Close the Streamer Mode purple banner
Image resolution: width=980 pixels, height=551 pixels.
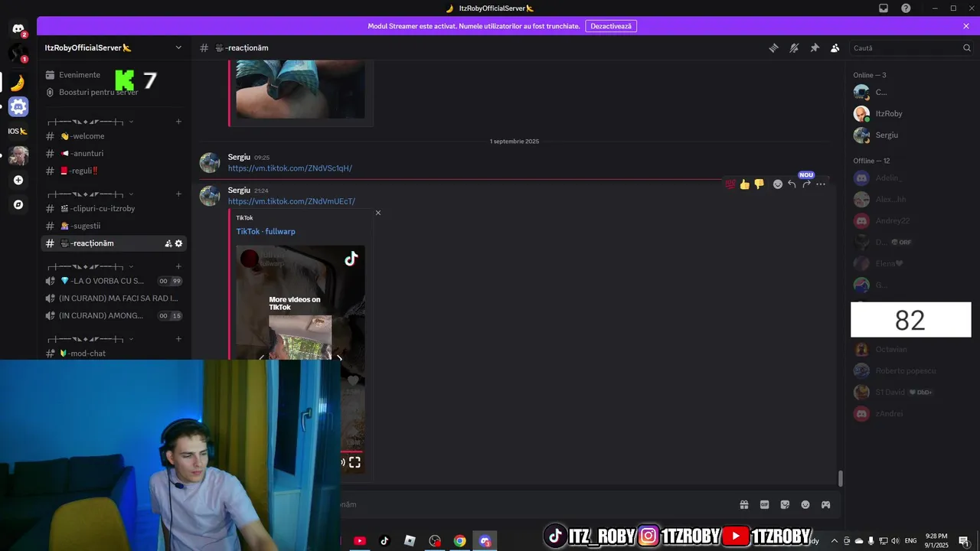(966, 26)
